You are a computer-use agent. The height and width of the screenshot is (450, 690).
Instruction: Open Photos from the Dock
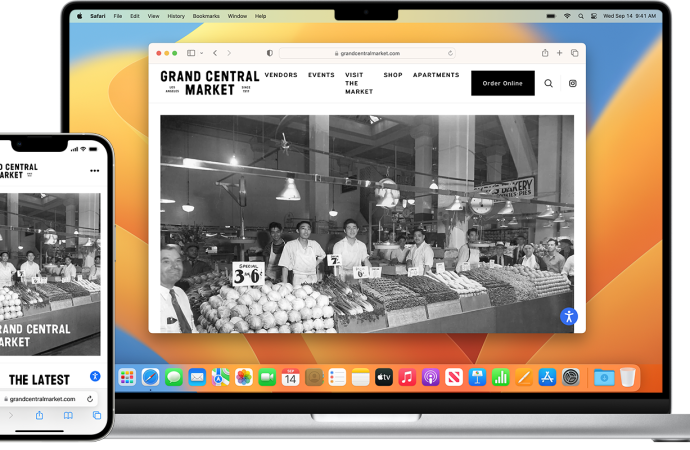(x=244, y=377)
